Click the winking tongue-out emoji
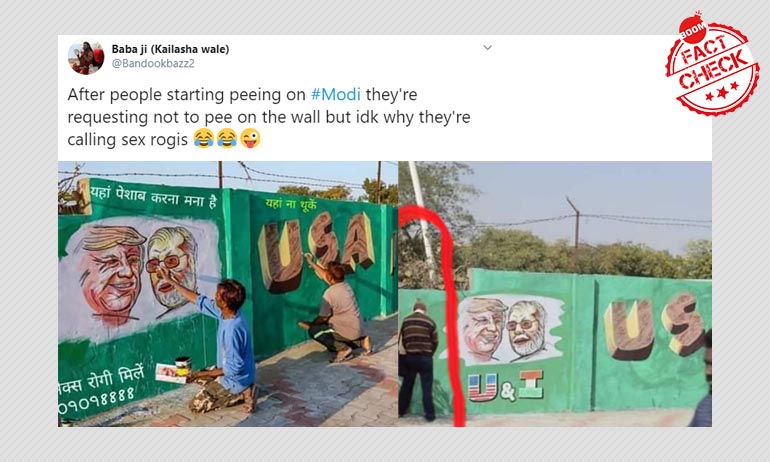770x462 pixels. (x=250, y=139)
